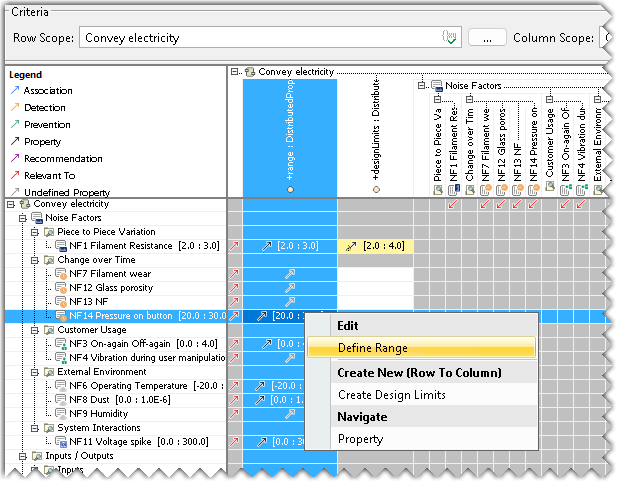Collapse the System Interactions folder
The width and height of the screenshot is (617, 483).
pyautogui.click(x=35, y=427)
